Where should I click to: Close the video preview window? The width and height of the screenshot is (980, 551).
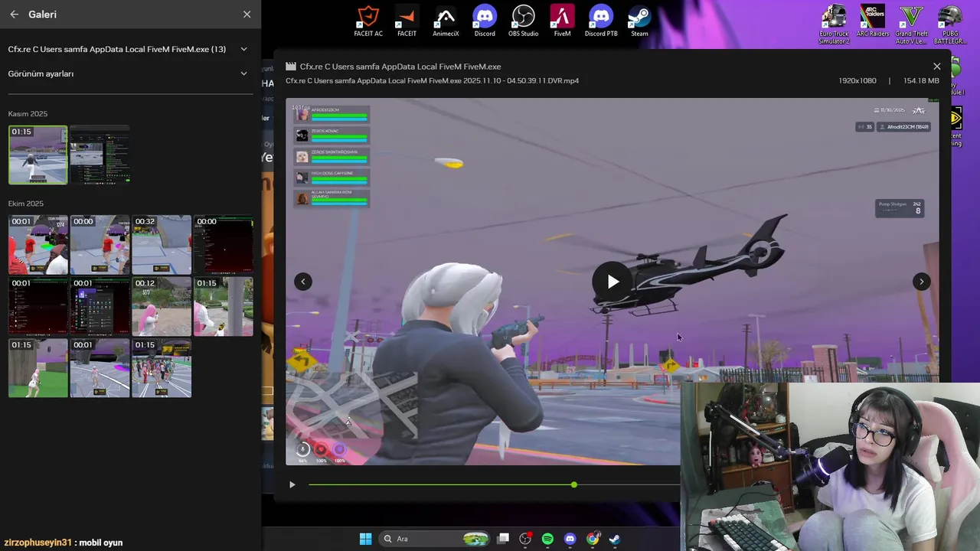[x=936, y=67]
